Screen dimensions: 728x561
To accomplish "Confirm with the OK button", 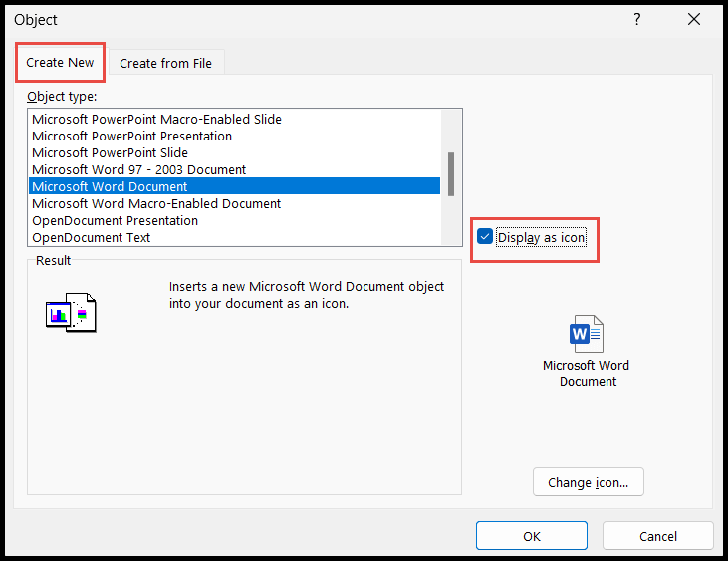I will pos(531,536).
